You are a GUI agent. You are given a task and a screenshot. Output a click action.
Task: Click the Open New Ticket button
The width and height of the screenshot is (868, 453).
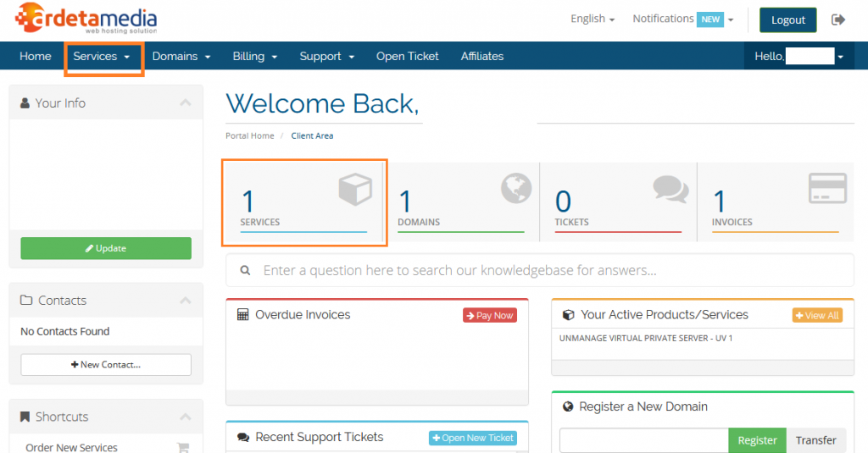[472, 438]
